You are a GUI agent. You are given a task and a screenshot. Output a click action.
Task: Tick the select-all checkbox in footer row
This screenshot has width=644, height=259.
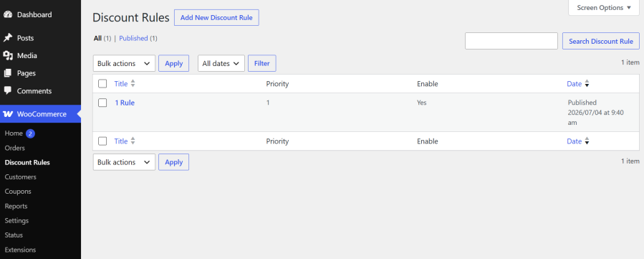(x=102, y=141)
